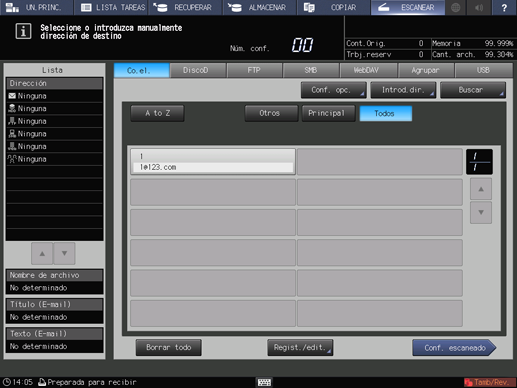This screenshot has width=517, height=388.
Task: Select the second Ninguna destination icon row
Action: [x=54, y=109]
